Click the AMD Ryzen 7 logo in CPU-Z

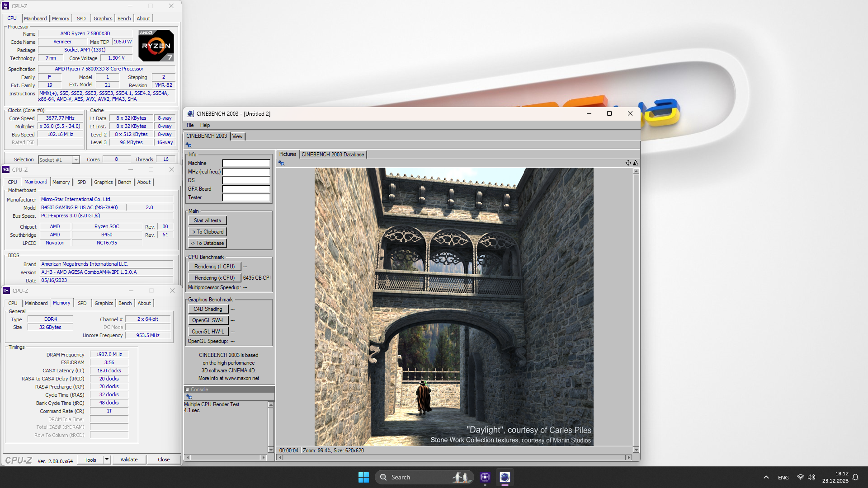[x=156, y=45]
